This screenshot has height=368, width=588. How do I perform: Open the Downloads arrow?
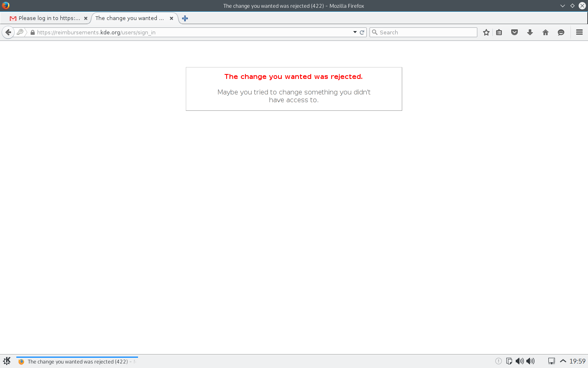(x=530, y=32)
